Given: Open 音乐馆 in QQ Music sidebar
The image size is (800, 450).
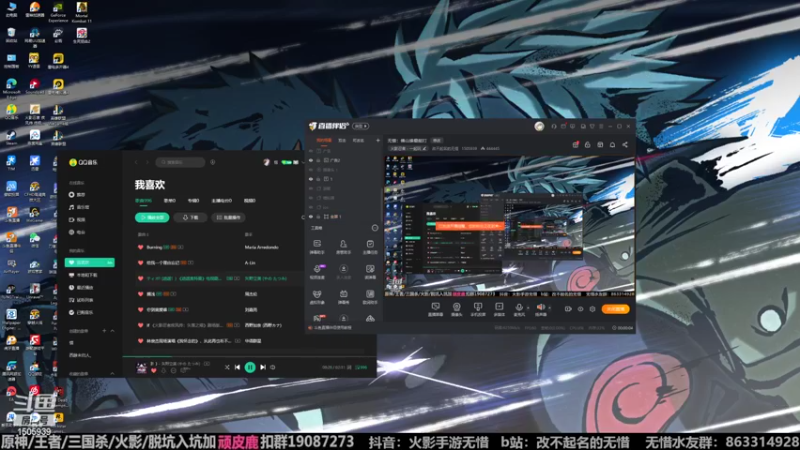Looking at the screenshot, I should tap(79, 207).
